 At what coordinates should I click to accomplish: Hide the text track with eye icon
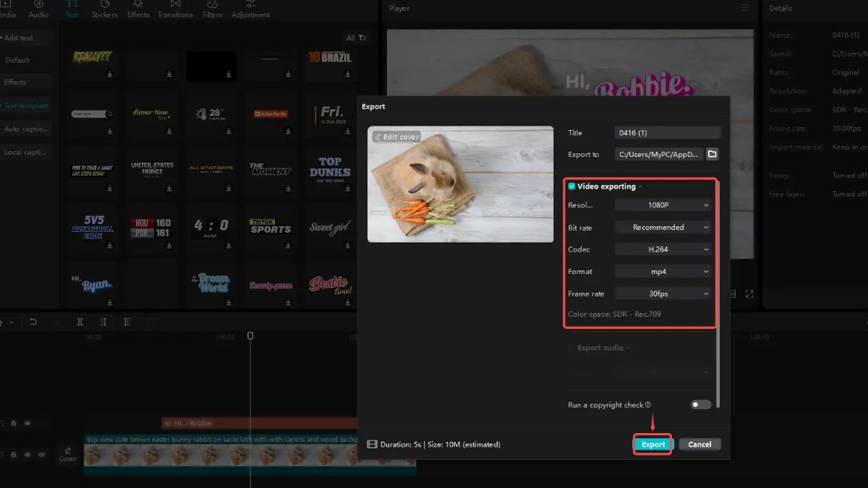coord(27,423)
